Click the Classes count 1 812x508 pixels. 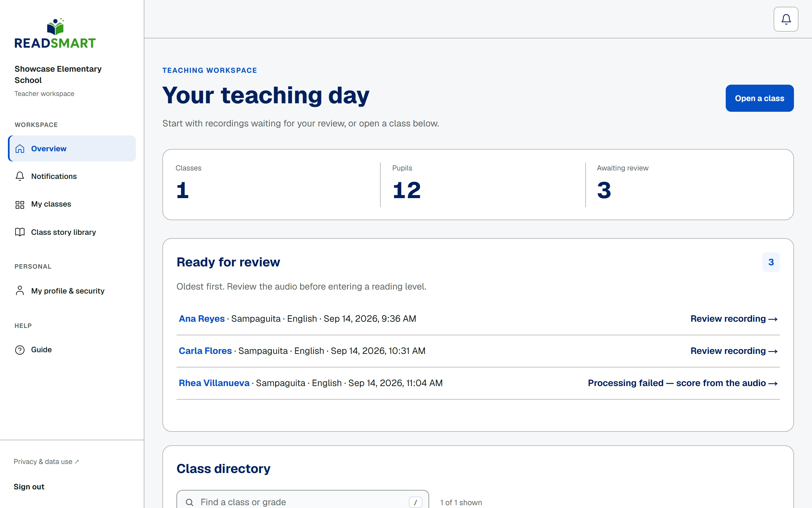(182, 190)
